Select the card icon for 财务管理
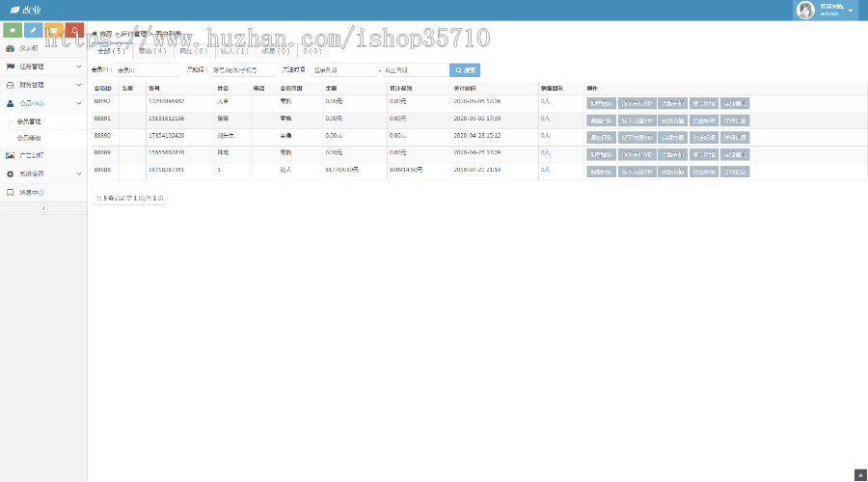Screen dimensions: 868x482 pos(10,85)
